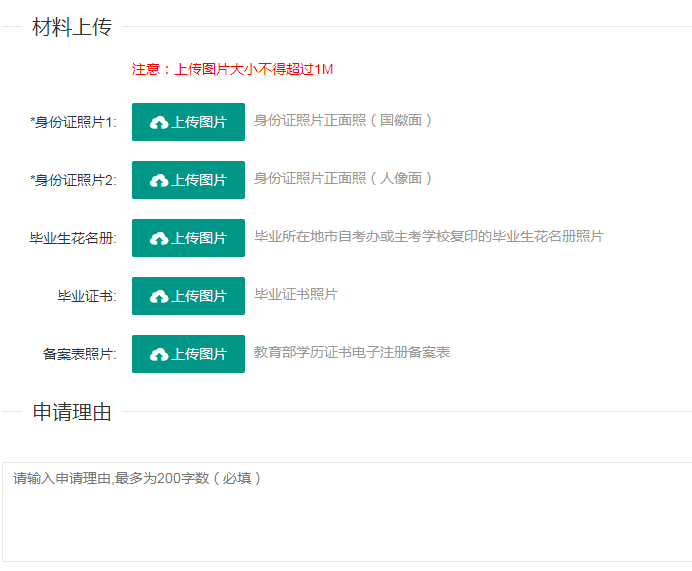Focus the 申请理由 text area
The image size is (692, 571).
coord(347,512)
